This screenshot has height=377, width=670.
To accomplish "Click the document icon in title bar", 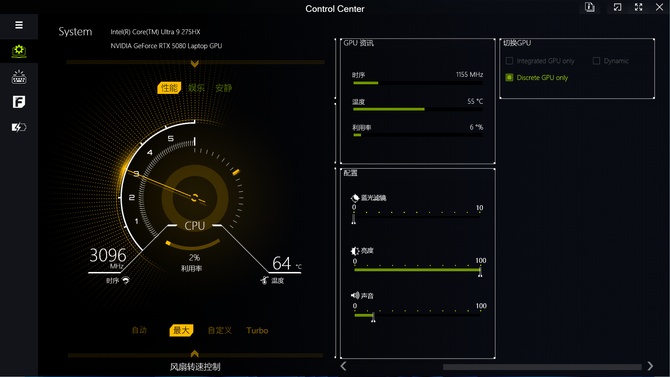I will coord(590,7).
